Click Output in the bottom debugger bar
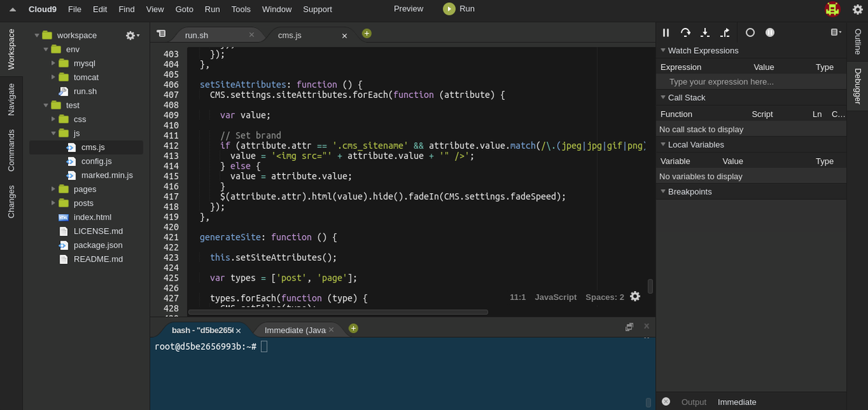This screenshot has height=410, width=868. click(x=694, y=402)
